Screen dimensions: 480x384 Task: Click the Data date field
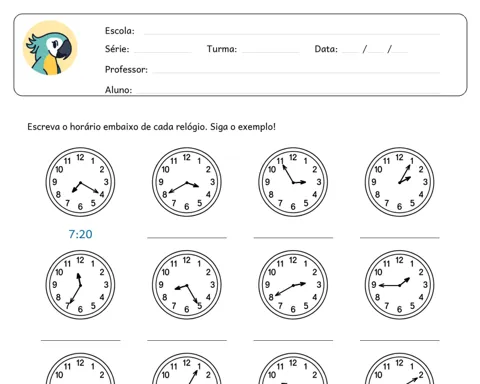[x=375, y=49]
